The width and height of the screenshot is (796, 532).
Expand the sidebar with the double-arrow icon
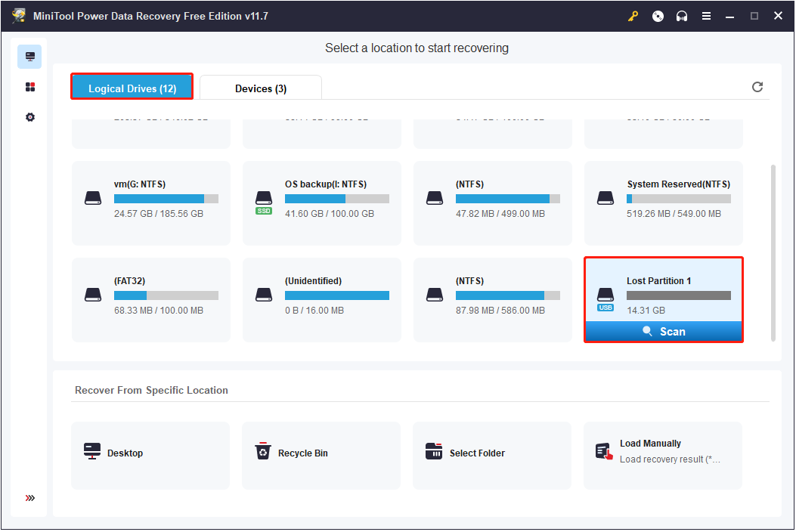(30, 498)
